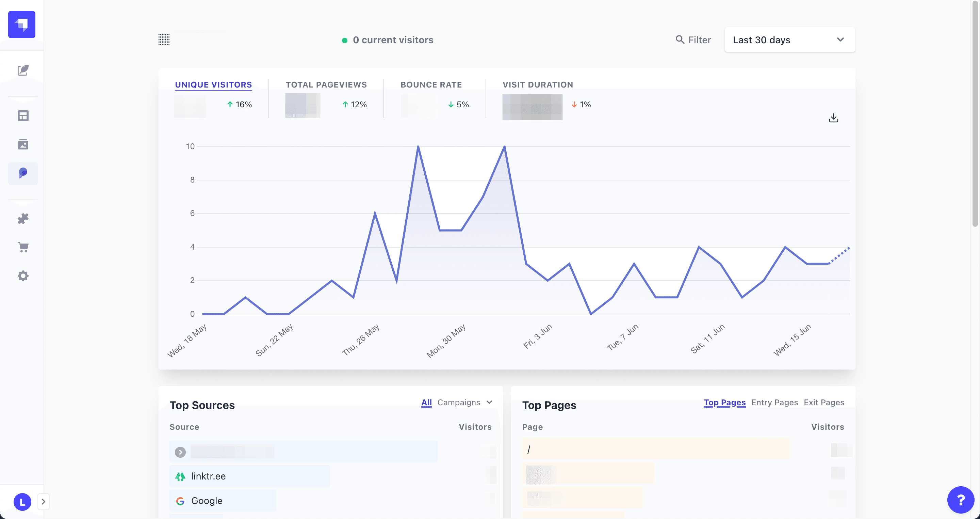This screenshot has width=980, height=519.
Task: Click the page vertical scrollbar thumb
Action: [975, 114]
